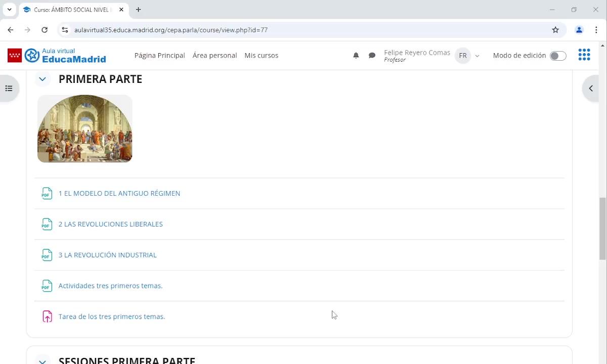Toggle Modo de edición switch
This screenshot has height=364, width=607.
click(558, 56)
